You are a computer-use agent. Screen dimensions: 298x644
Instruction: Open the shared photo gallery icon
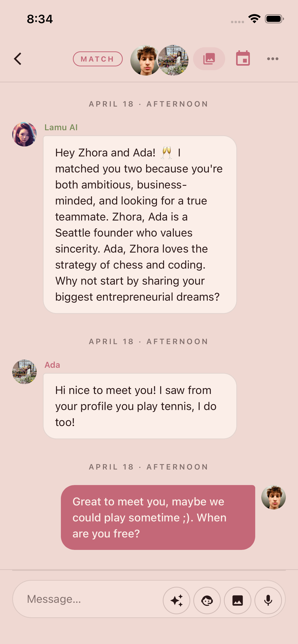(209, 59)
